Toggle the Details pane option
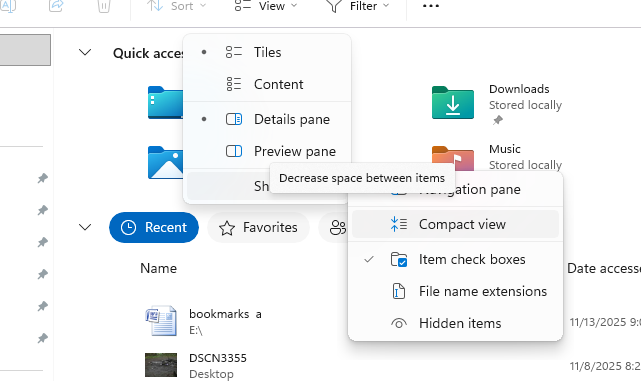This screenshot has height=381, width=641. coord(267,119)
